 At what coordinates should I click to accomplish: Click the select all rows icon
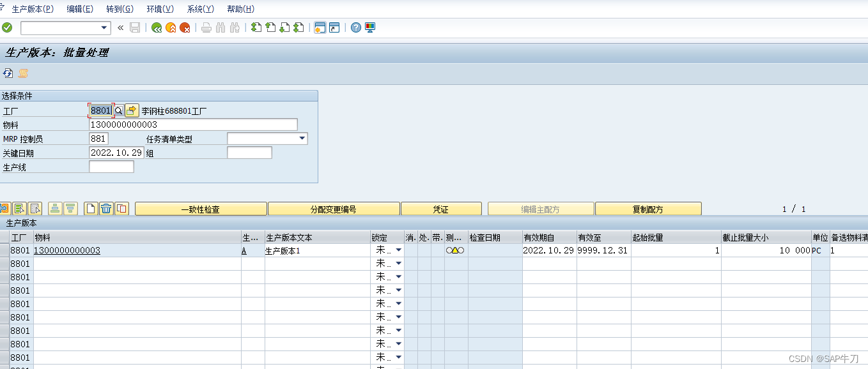[19, 208]
